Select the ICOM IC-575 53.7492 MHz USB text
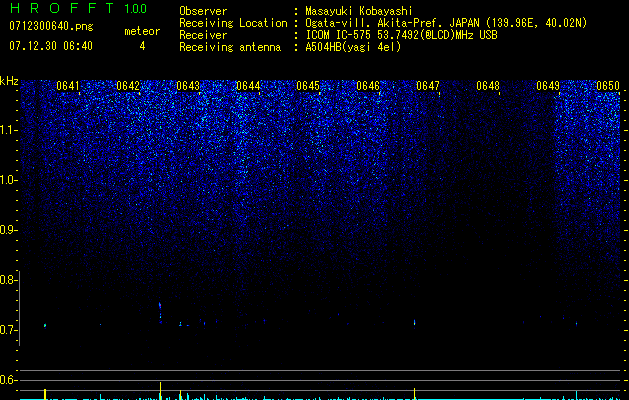This screenshot has width=629, height=400. 401,35
